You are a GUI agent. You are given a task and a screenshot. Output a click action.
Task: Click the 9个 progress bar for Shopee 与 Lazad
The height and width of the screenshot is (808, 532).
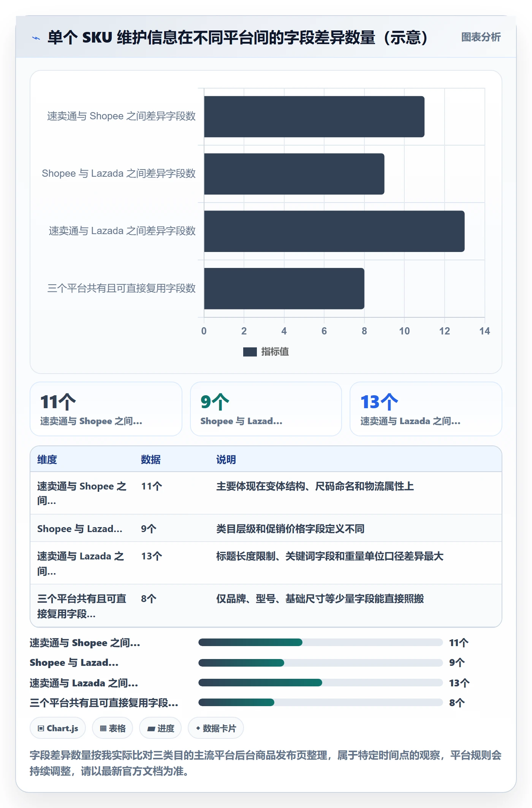click(x=320, y=663)
